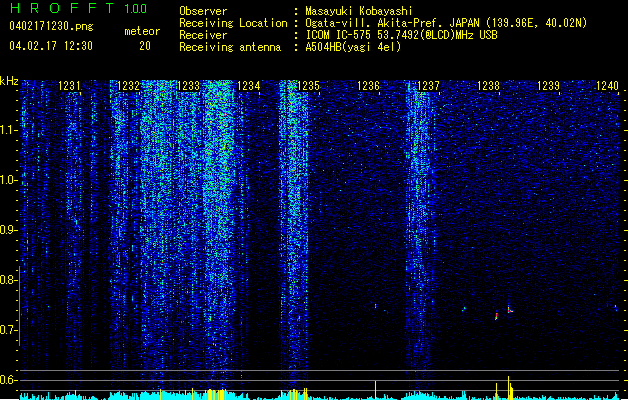Click the 1.0 kHz frequency axis label
The width and height of the screenshot is (629, 400).
tap(9, 180)
